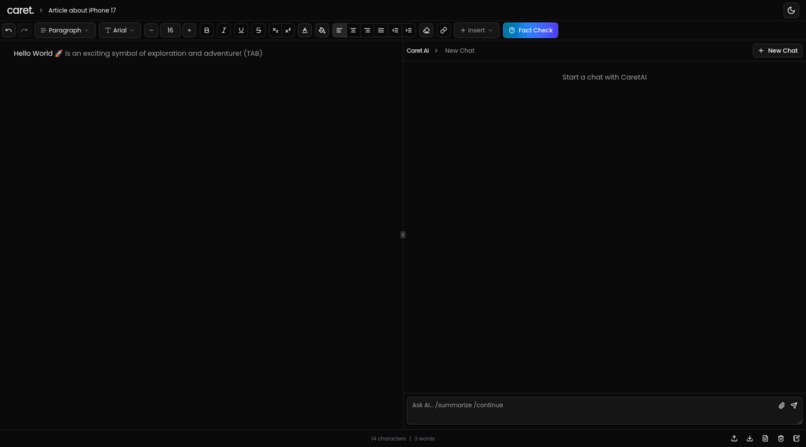Justify the text
This screenshot has width=806, height=447.
(x=381, y=30)
